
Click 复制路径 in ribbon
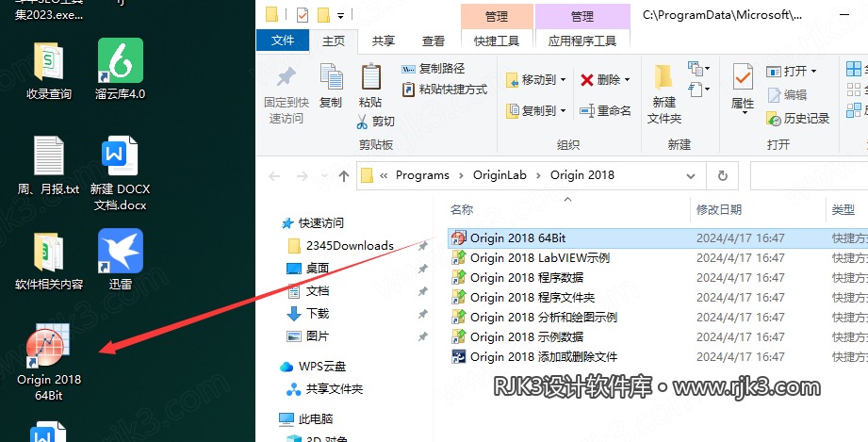click(x=434, y=69)
